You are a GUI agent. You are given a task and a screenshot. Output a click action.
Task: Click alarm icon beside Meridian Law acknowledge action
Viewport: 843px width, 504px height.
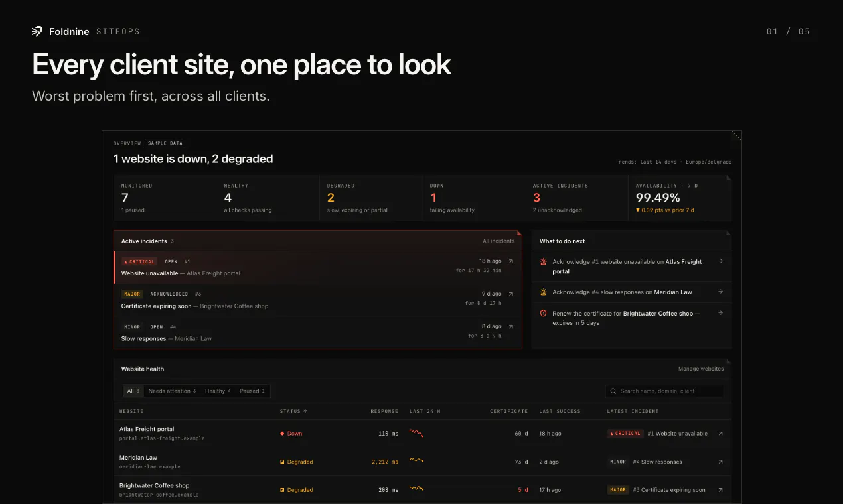(543, 292)
